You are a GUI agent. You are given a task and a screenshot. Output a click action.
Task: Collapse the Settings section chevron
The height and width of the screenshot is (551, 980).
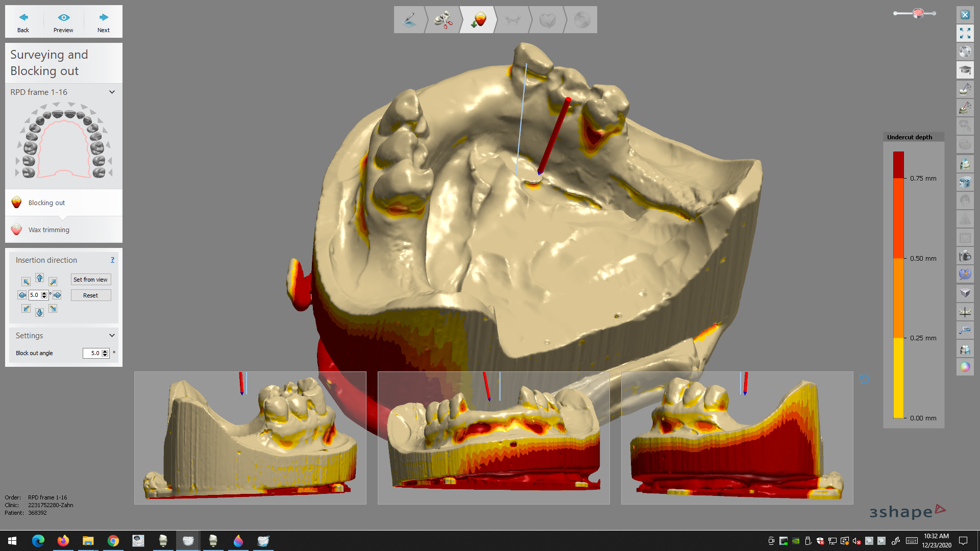[x=112, y=336]
